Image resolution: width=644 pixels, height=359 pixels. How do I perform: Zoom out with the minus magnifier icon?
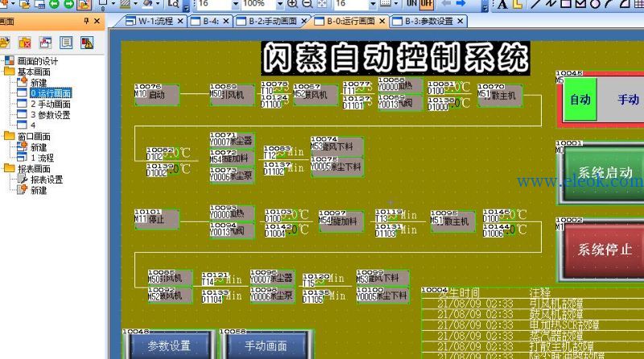[x=308, y=4]
